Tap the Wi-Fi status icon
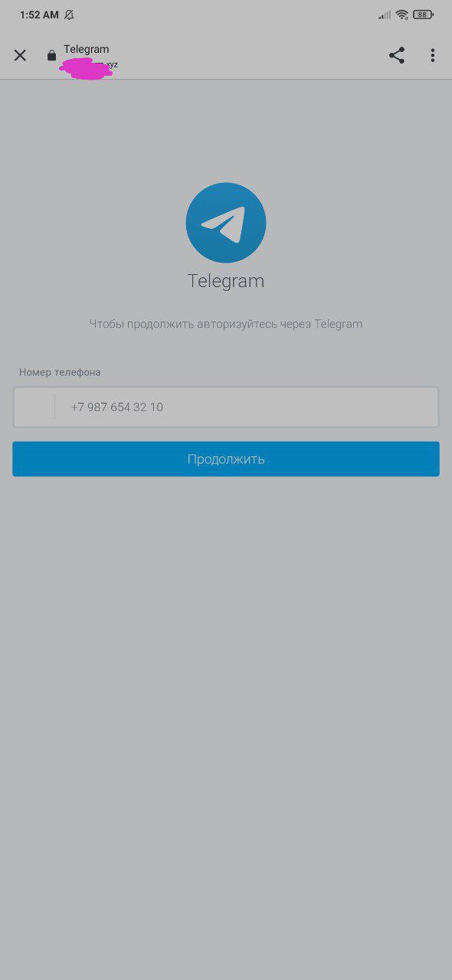This screenshot has width=452, height=980. click(x=401, y=15)
